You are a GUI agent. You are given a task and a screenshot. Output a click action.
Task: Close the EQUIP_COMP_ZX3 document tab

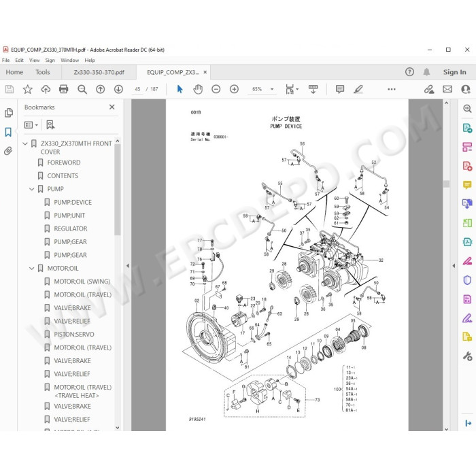205,72
